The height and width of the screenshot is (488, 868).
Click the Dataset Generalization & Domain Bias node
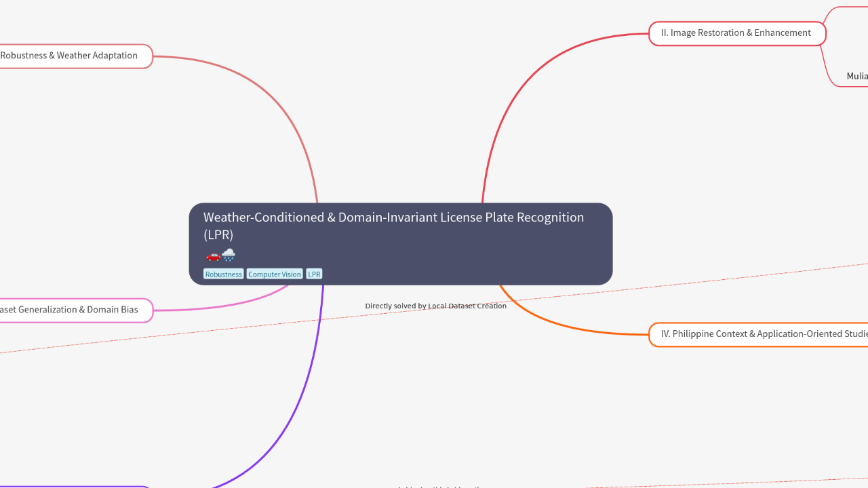coord(71,310)
